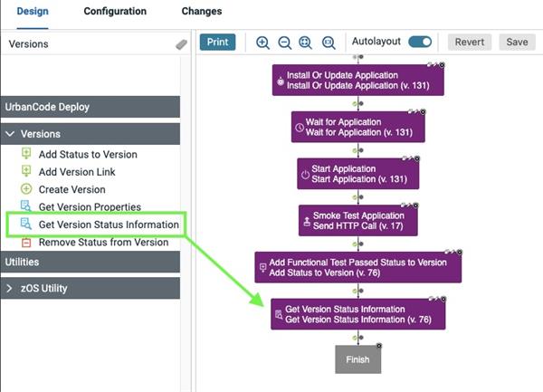Click the Save button
The image size is (543, 392).
pos(517,43)
